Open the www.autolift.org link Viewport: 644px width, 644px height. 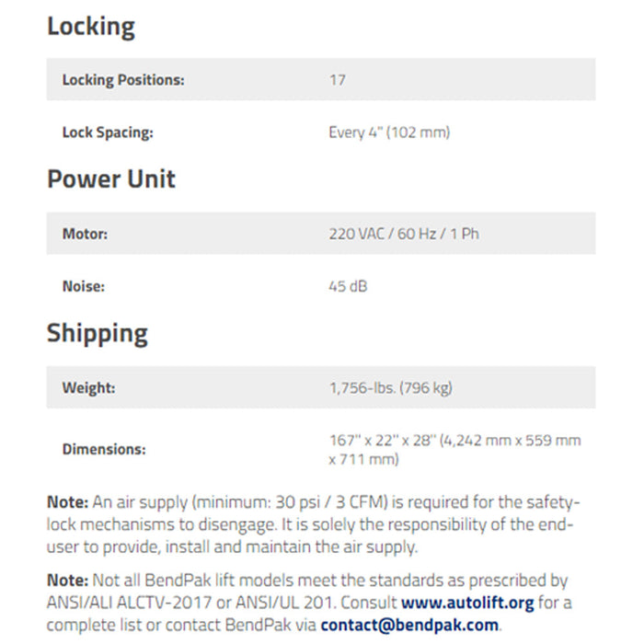467,603
